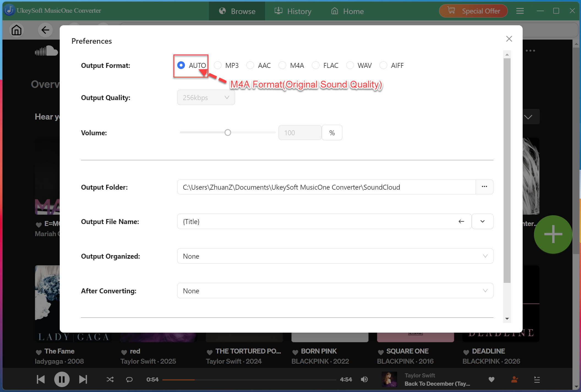Like THE TORTURED PO... album heart icon
The width and height of the screenshot is (581, 392).
[x=210, y=352]
